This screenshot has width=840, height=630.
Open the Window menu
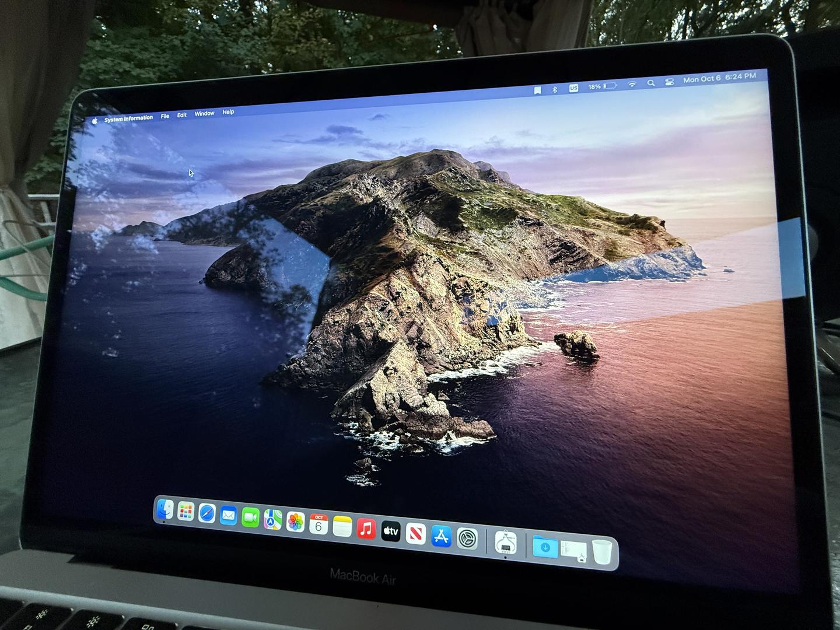(x=204, y=114)
